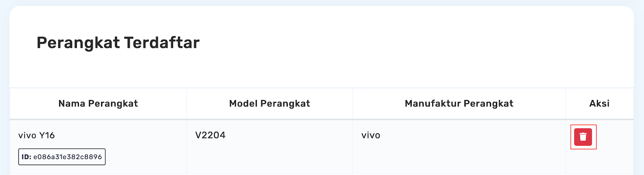
Task: Select the Nama Perangkat column header
Action: tap(98, 104)
